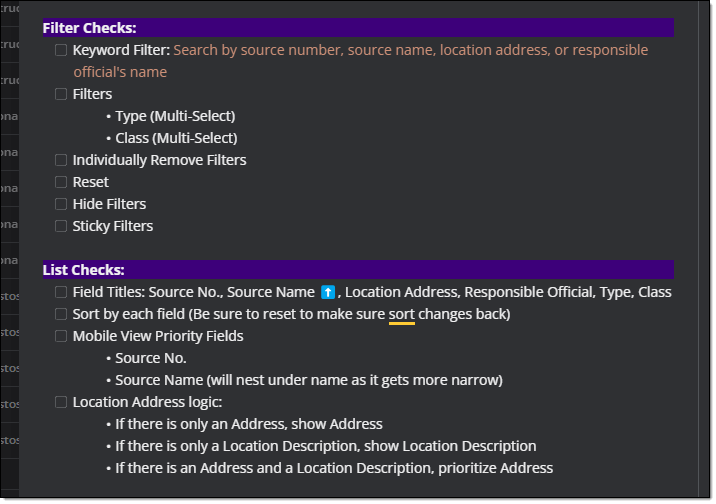The height and width of the screenshot is (504, 716).
Task: Toggle the Hide Filters checkbox
Action: 61,204
